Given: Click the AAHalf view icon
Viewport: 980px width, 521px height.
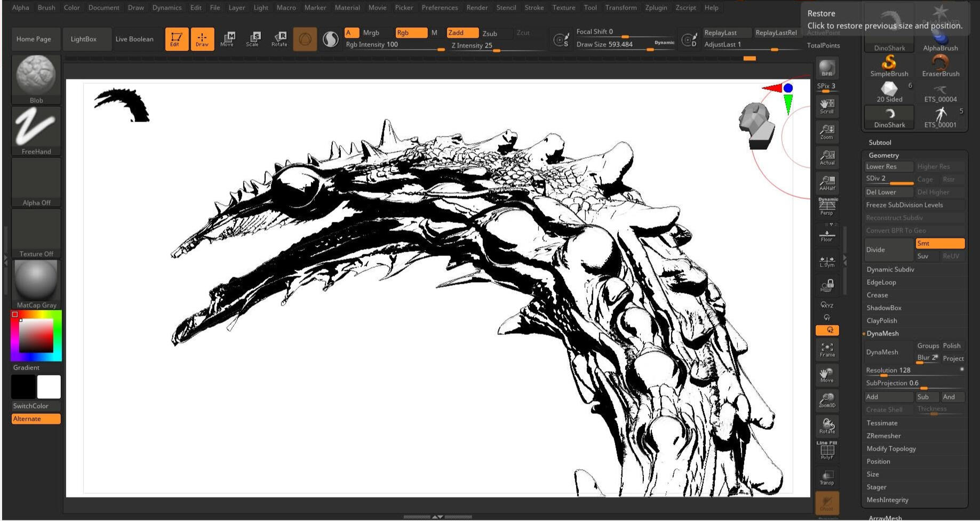Looking at the screenshot, I should coord(827,183).
